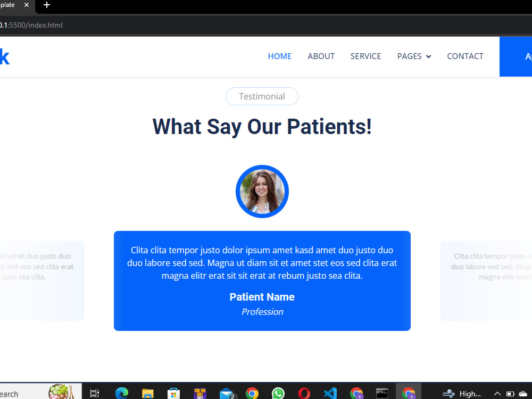Viewport: 532px width, 399px height.
Task: Launch Google Chrome from the taskbar
Action: coord(252,394)
